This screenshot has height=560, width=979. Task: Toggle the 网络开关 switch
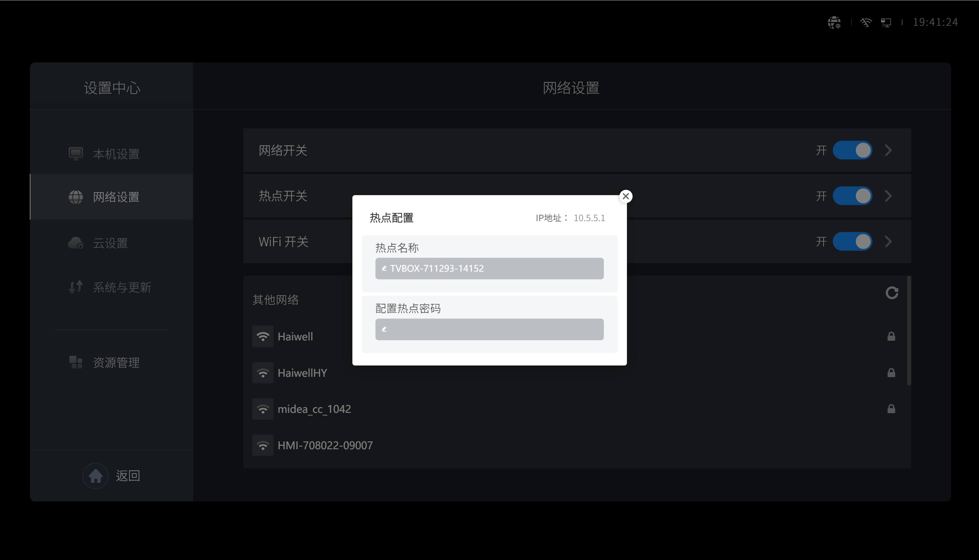tap(852, 150)
